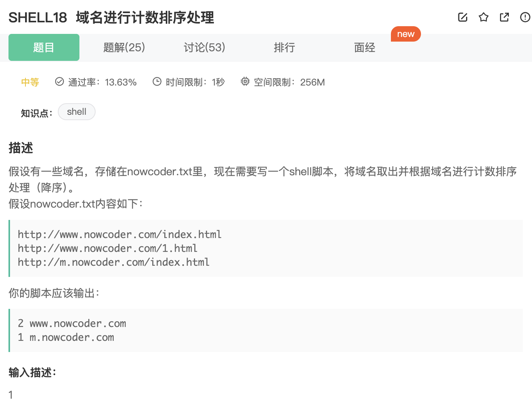This screenshot has height=399, width=532.
Task: Click the shell knowledge tag
Action: (77, 112)
